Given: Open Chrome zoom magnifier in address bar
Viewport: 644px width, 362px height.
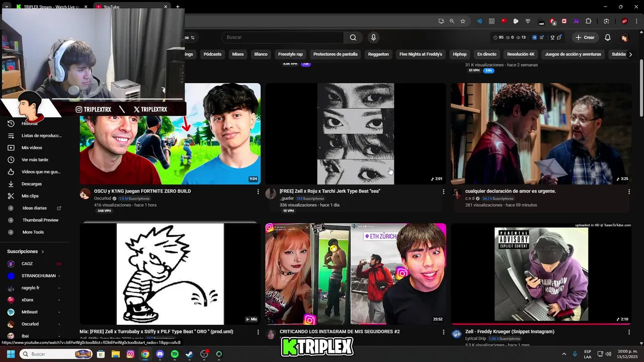Looking at the screenshot, I should (x=452, y=21).
